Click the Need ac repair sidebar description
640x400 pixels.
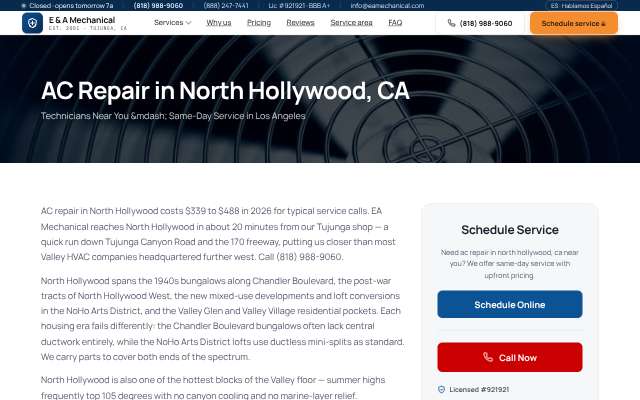(x=510, y=264)
